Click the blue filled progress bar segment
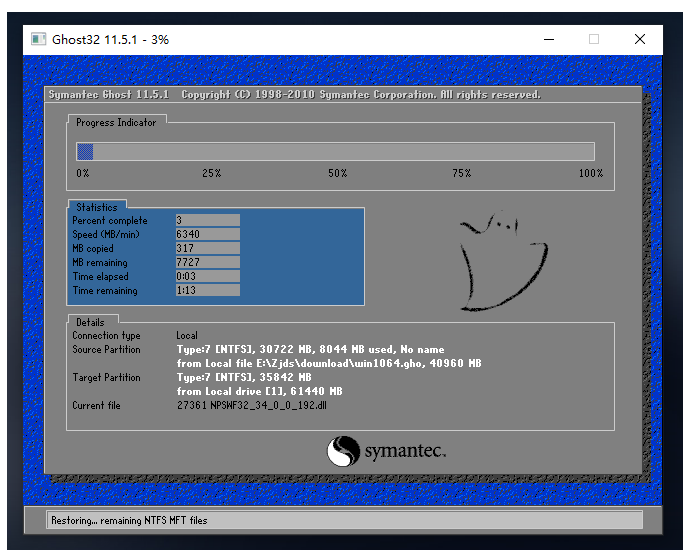Viewport: 691px width, 558px height. click(x=85, y=151)
